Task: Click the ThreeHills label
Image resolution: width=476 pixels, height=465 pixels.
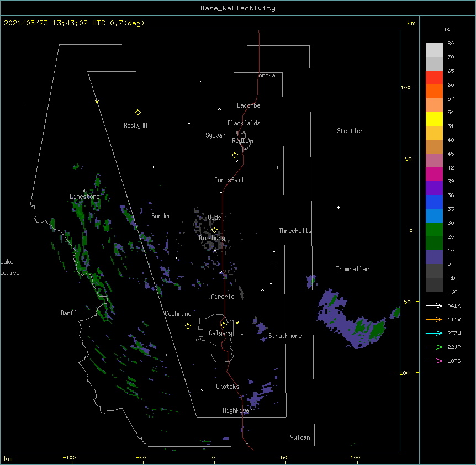Action: coord(295,231)
